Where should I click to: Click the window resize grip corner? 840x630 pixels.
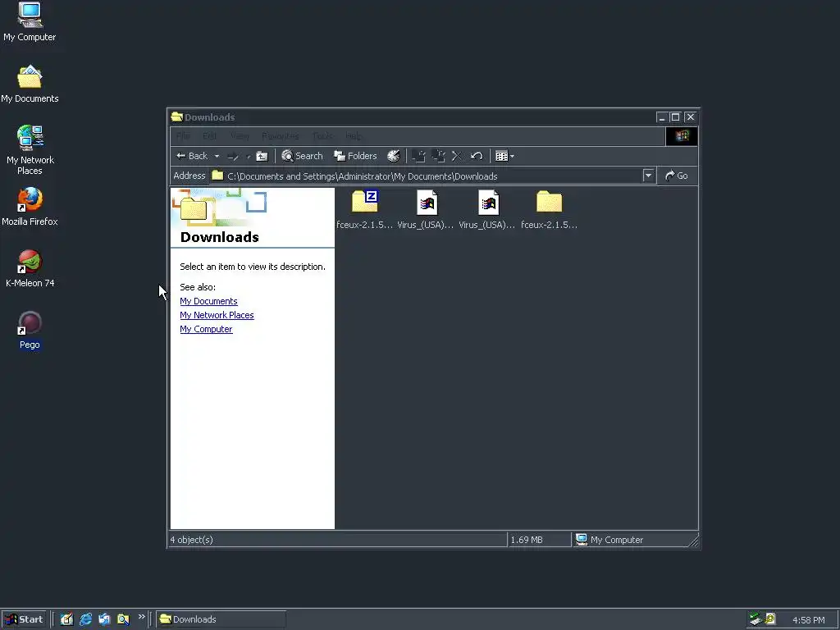click(x=694, y=541)
